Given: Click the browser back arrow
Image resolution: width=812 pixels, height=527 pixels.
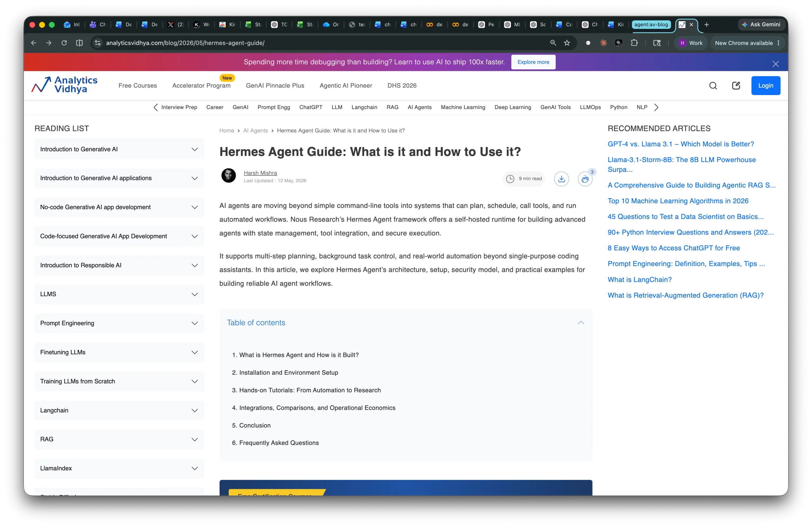Looking at the screenshot, I should pos(33,43).
